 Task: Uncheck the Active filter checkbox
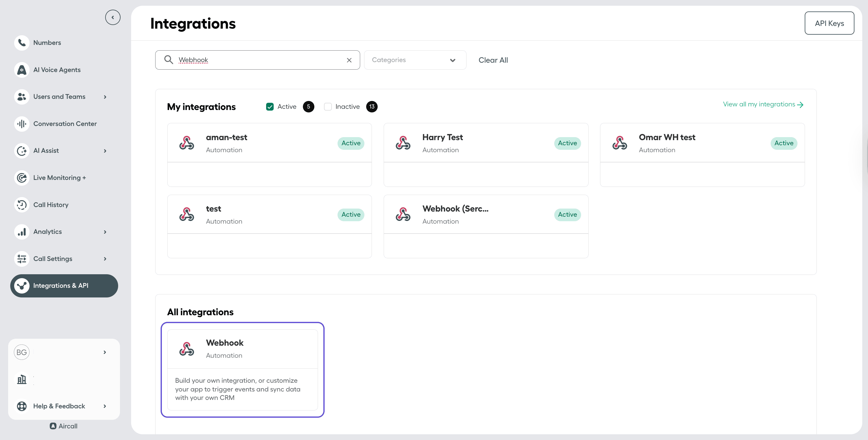[269, 106]
